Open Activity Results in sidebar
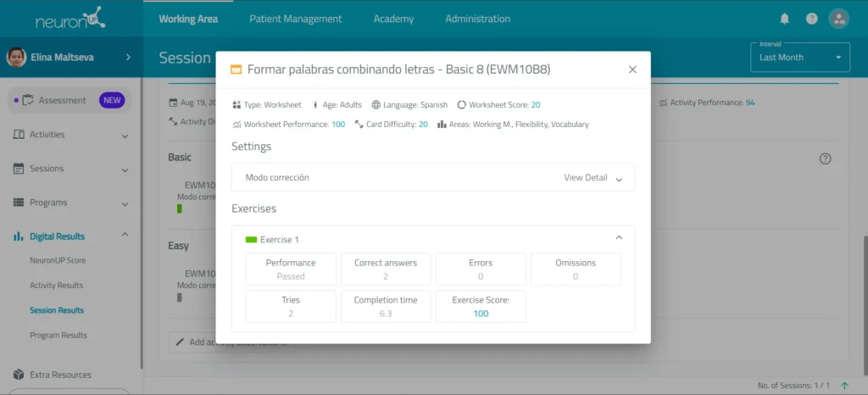 [57, 286]
